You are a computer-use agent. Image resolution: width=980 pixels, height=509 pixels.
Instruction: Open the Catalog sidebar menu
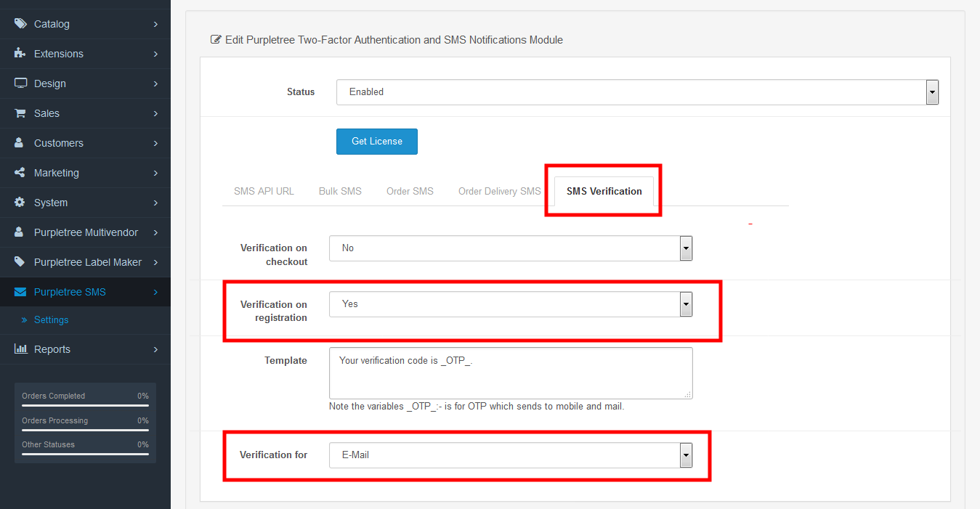[x=85, y=24]
